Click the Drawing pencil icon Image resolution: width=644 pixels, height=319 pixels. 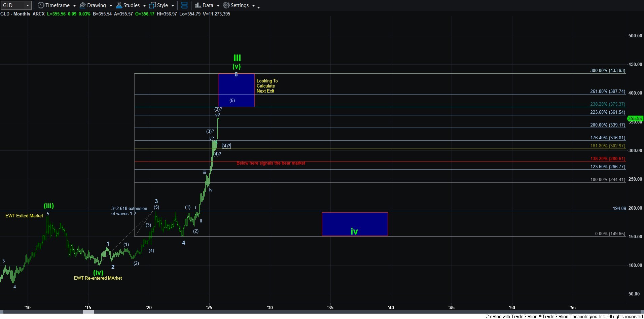(82, 5)
